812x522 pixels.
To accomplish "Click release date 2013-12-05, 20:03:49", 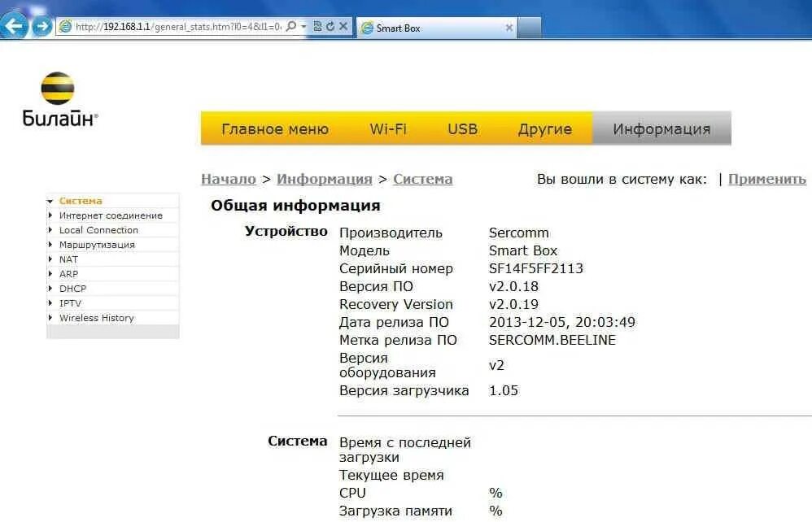I will click(562, 322).
